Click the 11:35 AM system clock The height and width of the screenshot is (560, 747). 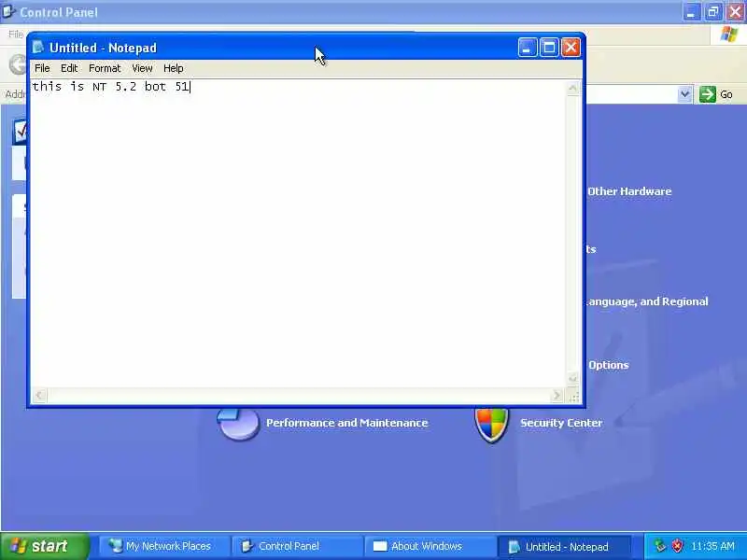click(712, 546)
